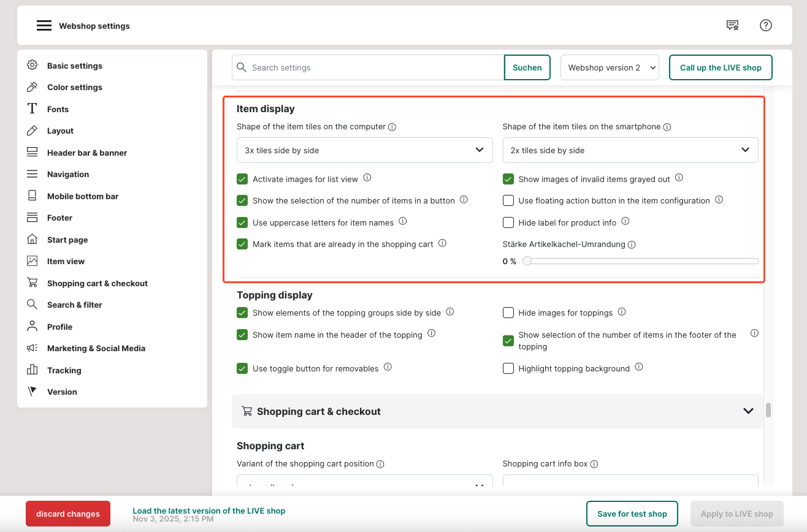Check Highlight topping background
This screenshot has width=807, height=532.
click(508, 368)
